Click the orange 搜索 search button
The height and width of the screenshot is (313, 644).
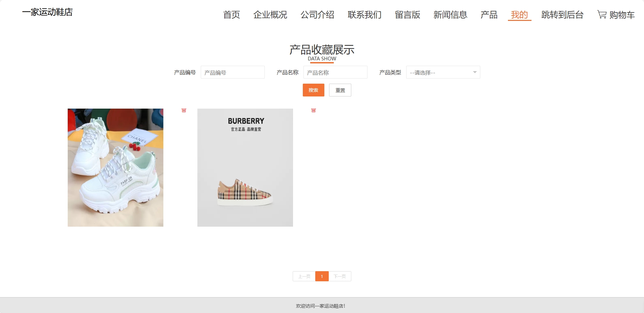click(313, 90)
